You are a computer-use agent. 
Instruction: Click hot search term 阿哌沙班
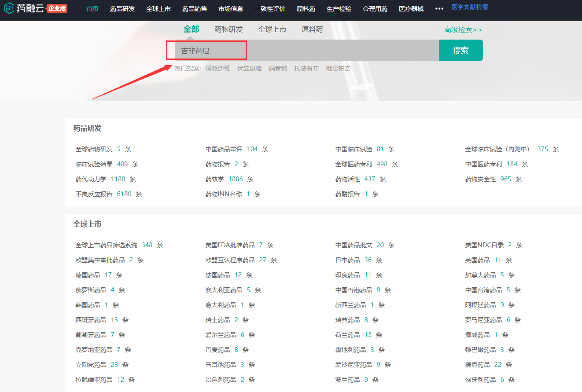click(x=217, y=68)
